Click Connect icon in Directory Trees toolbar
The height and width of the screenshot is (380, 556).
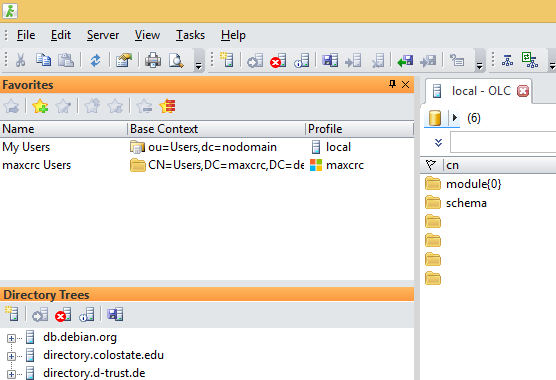(40, 314)
